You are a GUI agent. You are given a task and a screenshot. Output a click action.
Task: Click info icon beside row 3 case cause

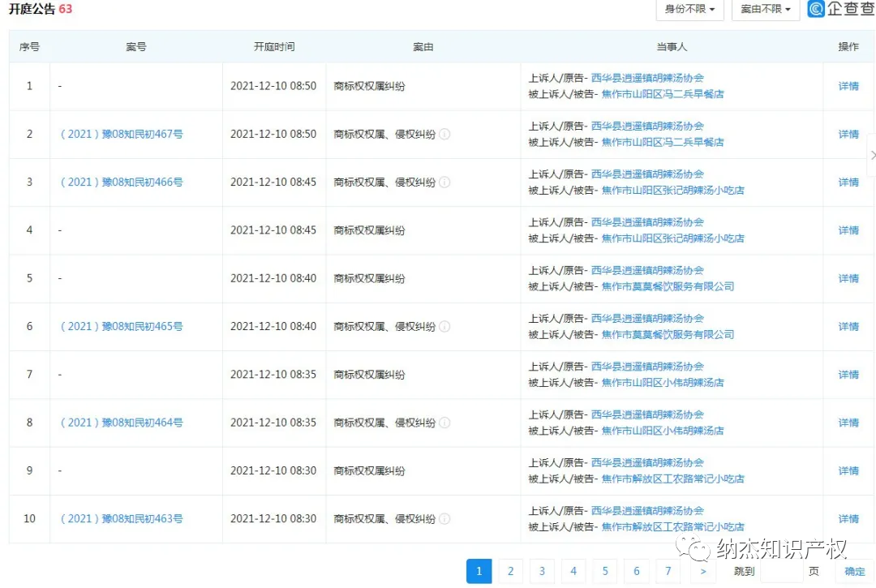click(x=444, y=182)
